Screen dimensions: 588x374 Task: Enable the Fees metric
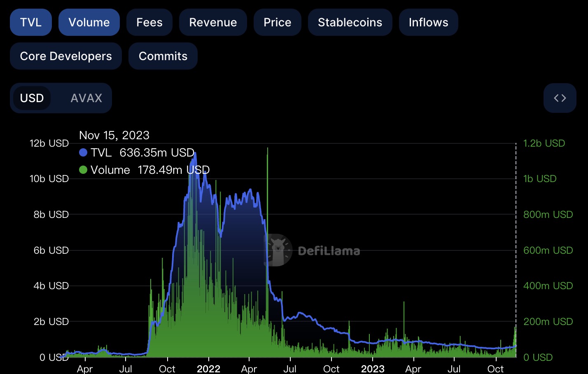click(149, 22)
